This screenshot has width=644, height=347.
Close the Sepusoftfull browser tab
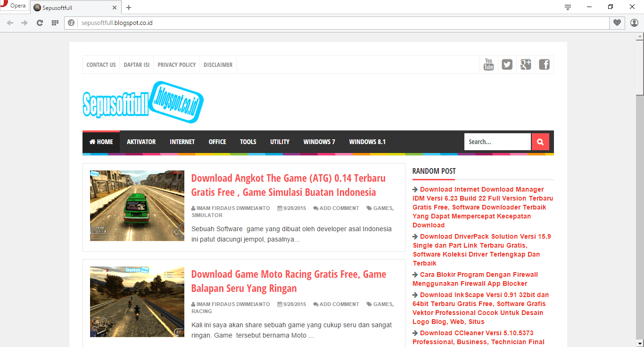pyautogui.click(x=115, y=8)
